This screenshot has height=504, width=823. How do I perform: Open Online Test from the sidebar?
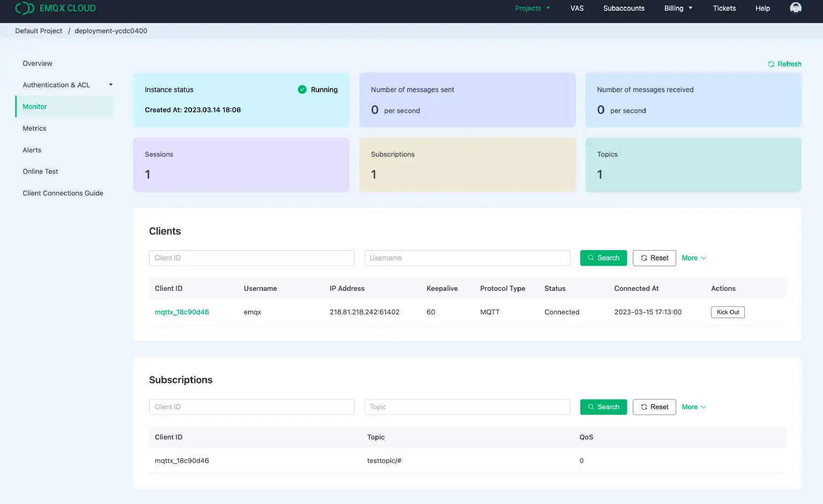pyautogui.click(x=40, y=171)
